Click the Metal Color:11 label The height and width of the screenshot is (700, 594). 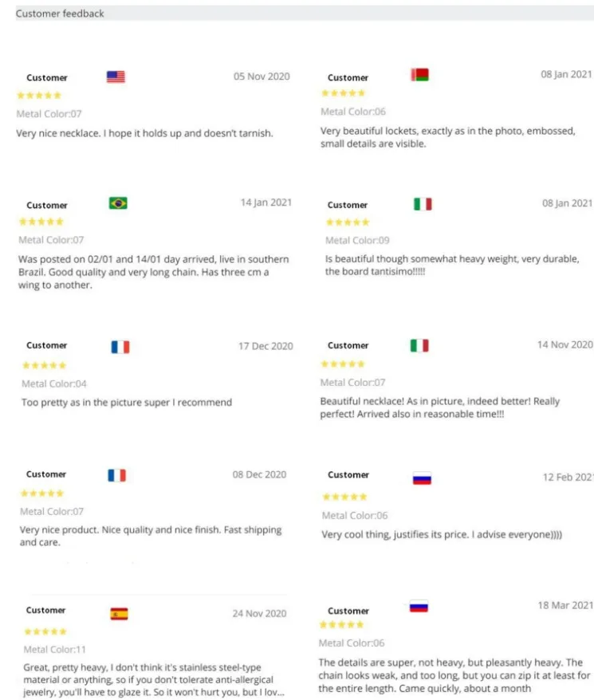(54, 650)
